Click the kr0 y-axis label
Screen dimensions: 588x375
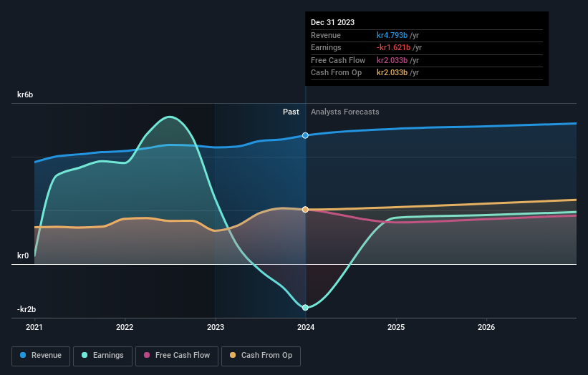point(23,255)
